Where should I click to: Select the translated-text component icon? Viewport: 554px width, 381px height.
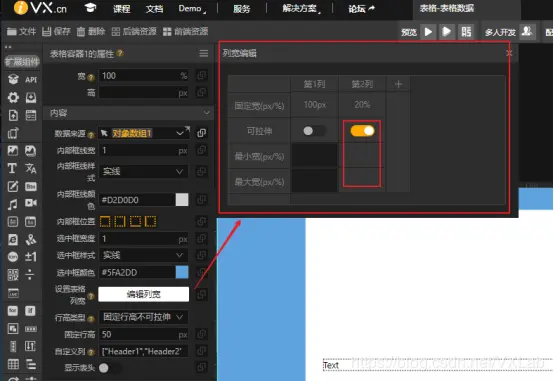(x=31, y=168)
